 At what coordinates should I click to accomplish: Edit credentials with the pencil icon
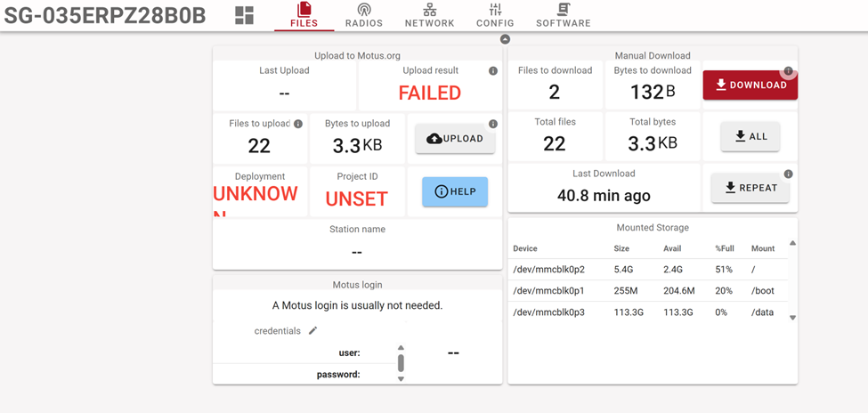tap(312, 331)
